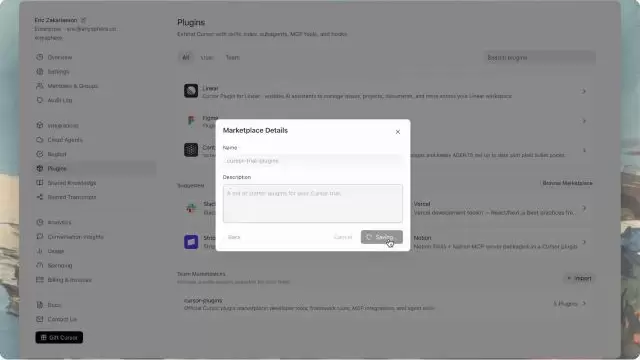The width and height of the screenshot is (640, 360).
Task: Open the Overview icon in the sidebar
Action: click(40, 57)
